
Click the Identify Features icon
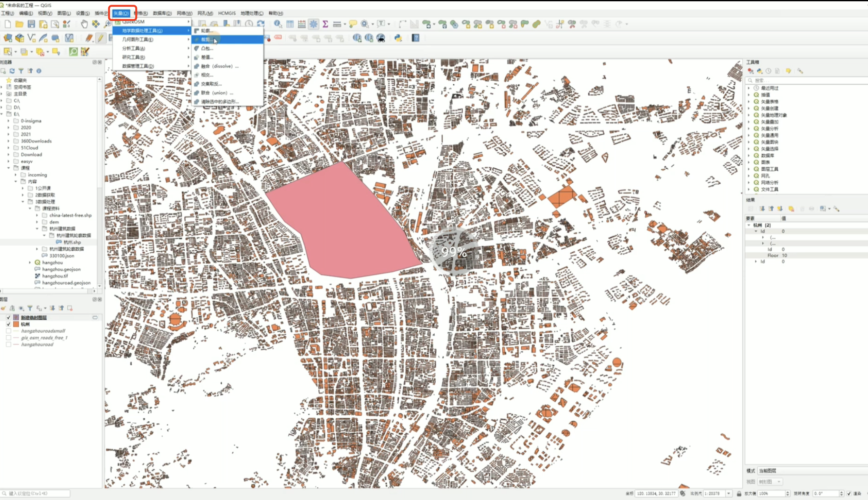point(277,24)
